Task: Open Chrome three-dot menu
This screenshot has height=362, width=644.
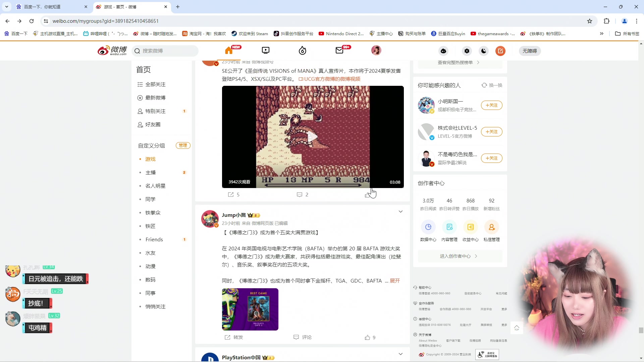Action: click(x=637, y=21)
